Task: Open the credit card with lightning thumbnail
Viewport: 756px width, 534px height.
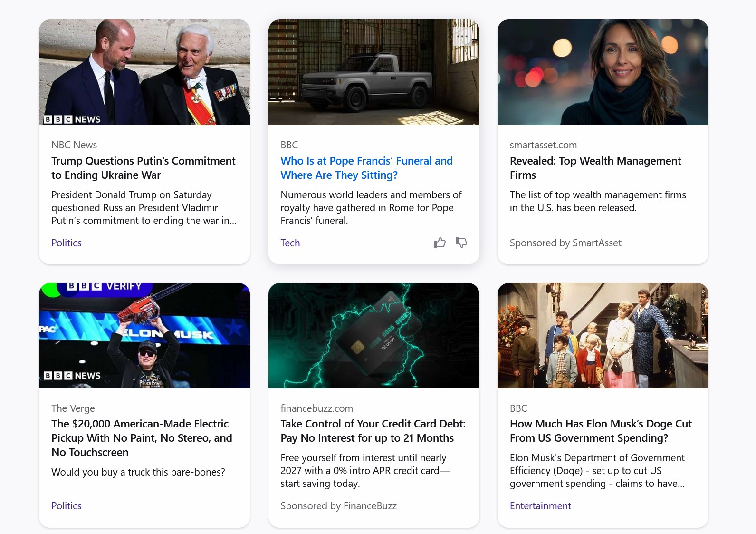Action: click(374, 336)
